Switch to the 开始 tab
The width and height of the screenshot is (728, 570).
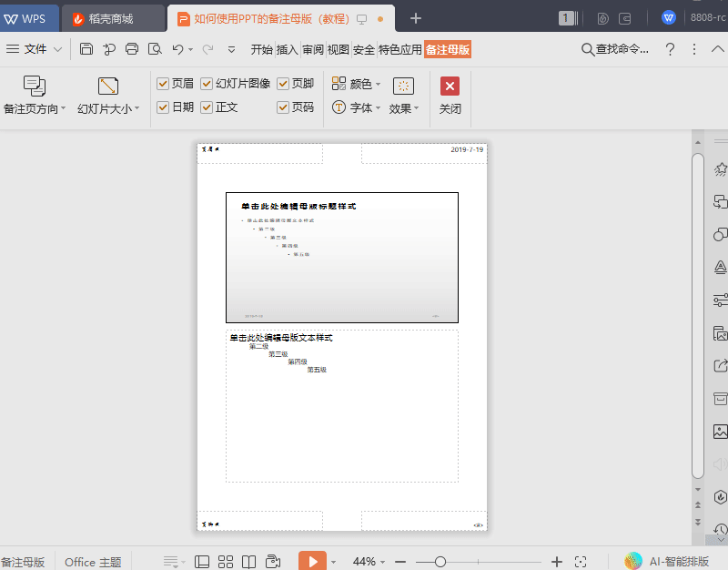pyautogui.click(x=261, y=49)
